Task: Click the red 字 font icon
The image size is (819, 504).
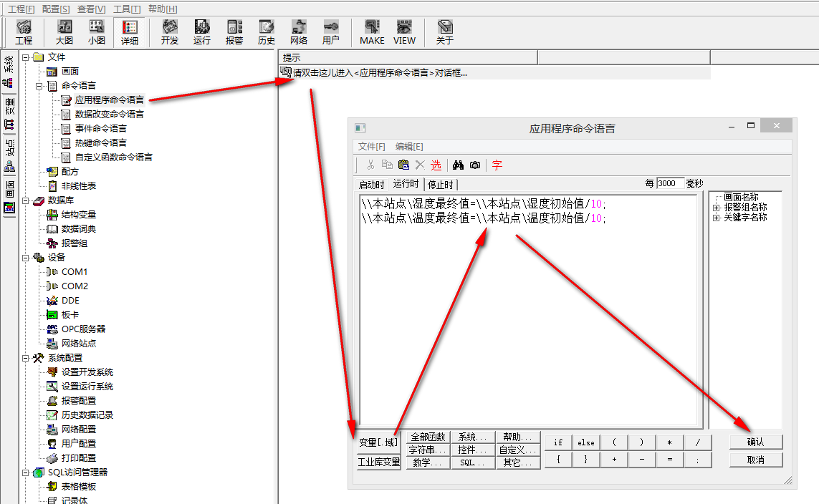Action: pos(497,165)
